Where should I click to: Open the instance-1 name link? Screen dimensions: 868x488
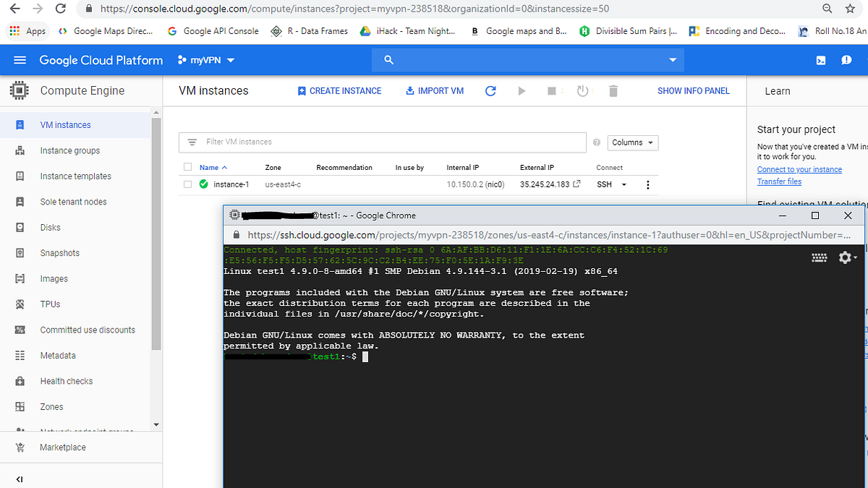click(231, 184)
